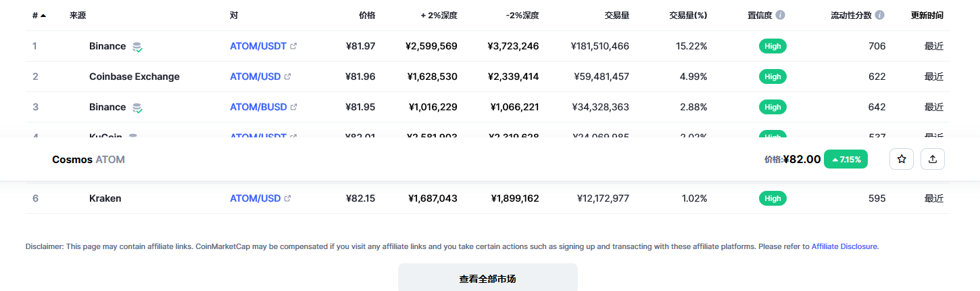Click the reserves icon beside Binance in row 1
Screen dimensions: 980x291
point(137,47)
